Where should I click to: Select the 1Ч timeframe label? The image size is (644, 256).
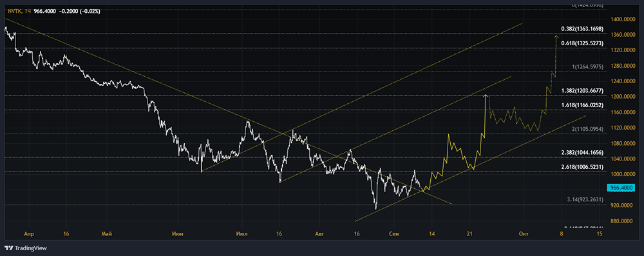[x=28, y=12]
